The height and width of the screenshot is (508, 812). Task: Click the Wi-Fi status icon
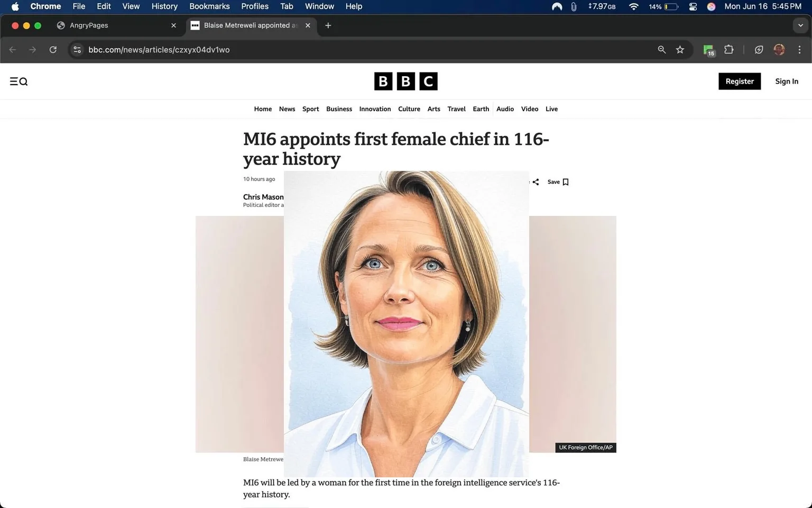(633, 6)
